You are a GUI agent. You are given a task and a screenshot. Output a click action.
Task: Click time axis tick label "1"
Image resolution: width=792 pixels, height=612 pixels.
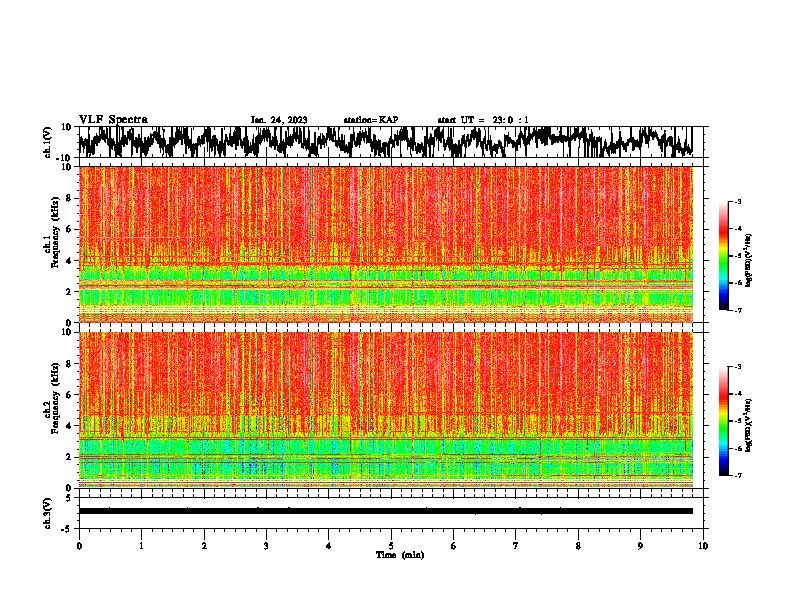pos(141,546)
